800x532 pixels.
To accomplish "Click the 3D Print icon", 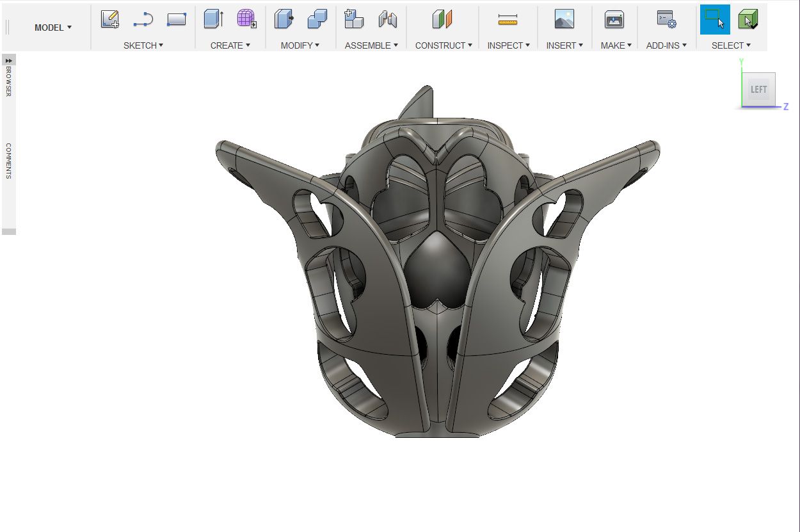I will point(614,20).
